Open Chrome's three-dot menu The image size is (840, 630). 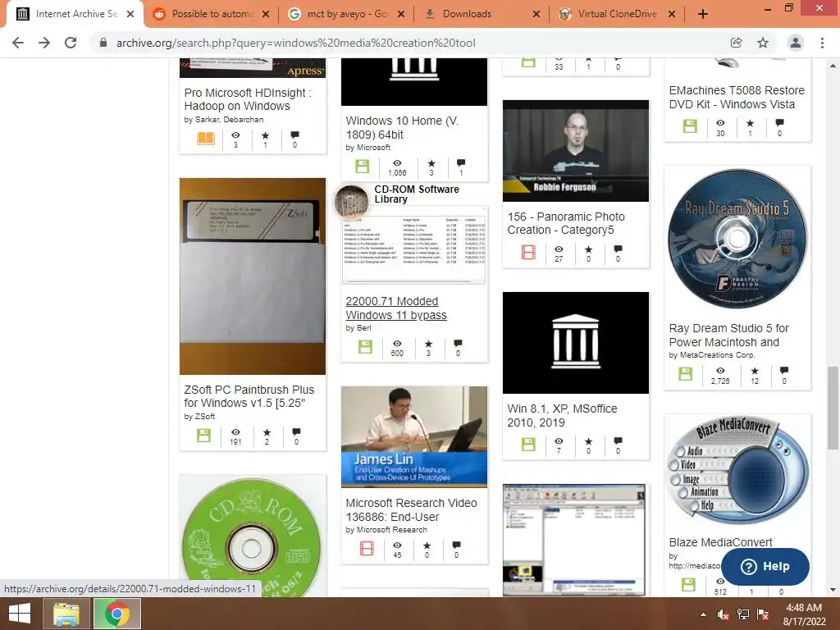click(822, 43)
